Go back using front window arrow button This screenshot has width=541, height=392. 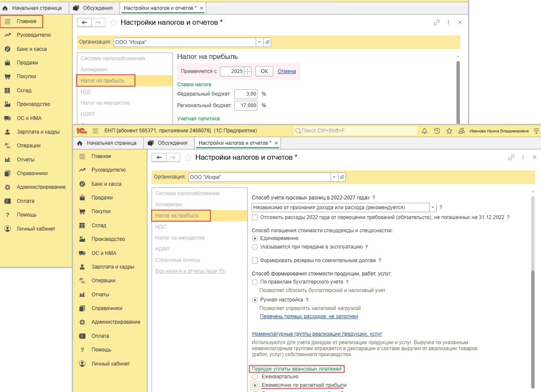(159, 158)
